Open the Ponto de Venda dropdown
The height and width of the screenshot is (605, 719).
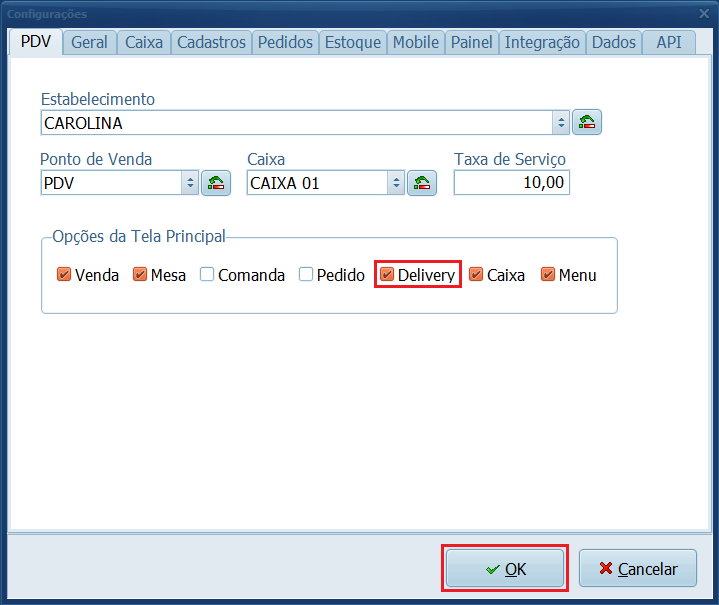190,183
